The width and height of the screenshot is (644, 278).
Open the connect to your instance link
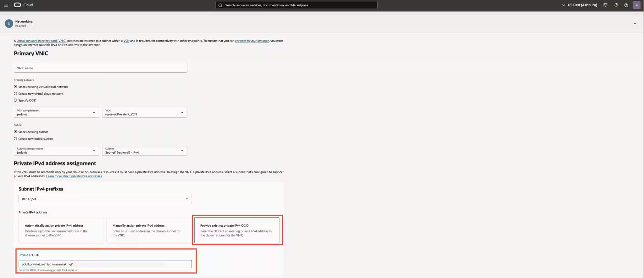tap(252, 41)
